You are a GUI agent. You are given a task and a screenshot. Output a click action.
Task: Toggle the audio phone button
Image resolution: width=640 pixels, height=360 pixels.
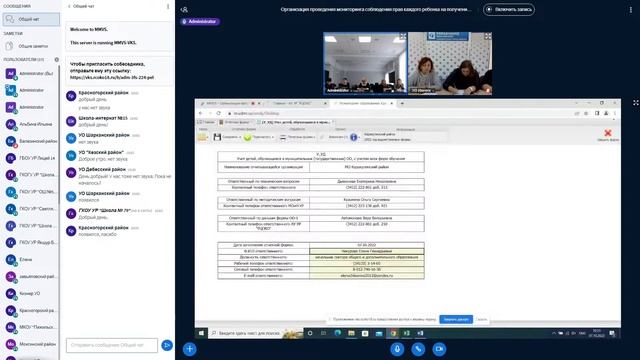(x=418, y=349)
